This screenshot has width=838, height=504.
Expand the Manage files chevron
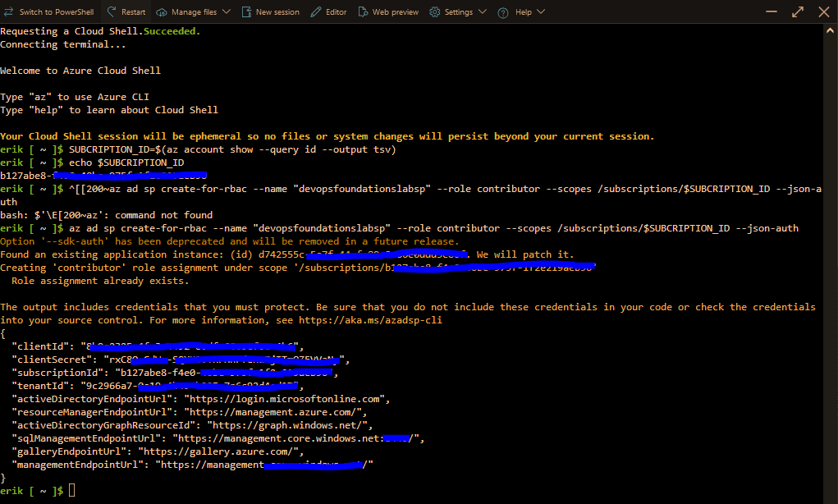[x=226, y=11]
